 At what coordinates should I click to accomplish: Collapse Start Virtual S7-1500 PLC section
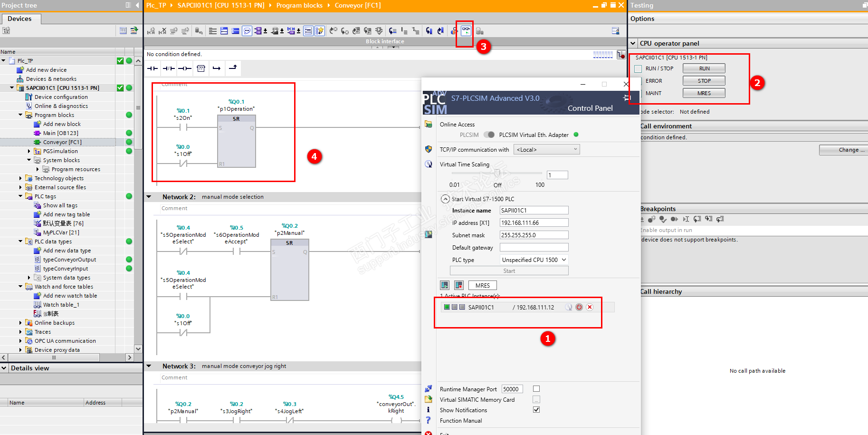[445, 199]
